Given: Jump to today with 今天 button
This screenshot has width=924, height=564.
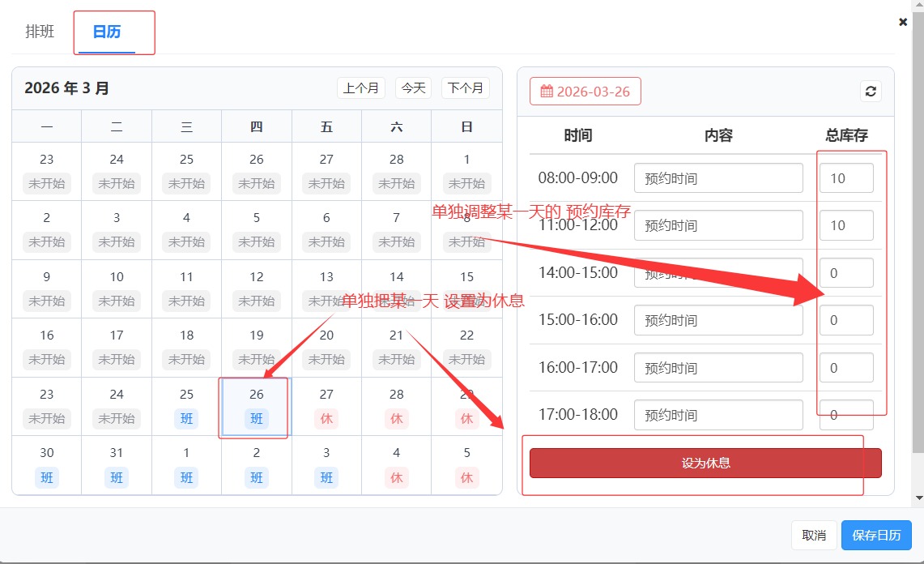Looking at the screenshot, I should point(413,88).
